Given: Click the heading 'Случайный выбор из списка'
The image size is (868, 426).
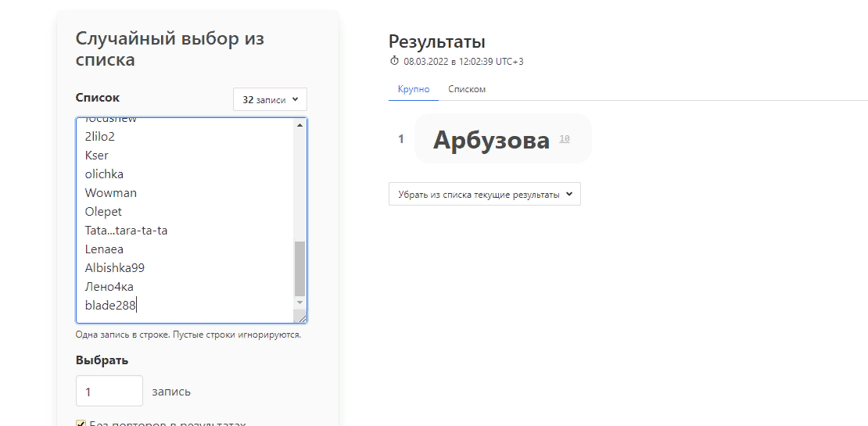Looking at the screenshot, I should point(170,48).
